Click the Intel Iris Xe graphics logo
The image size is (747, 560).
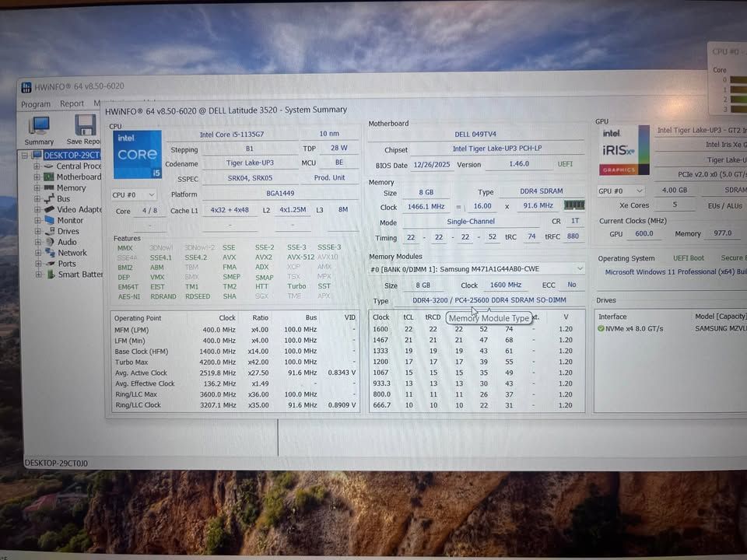pyautogui.click(x=623, y=150)
